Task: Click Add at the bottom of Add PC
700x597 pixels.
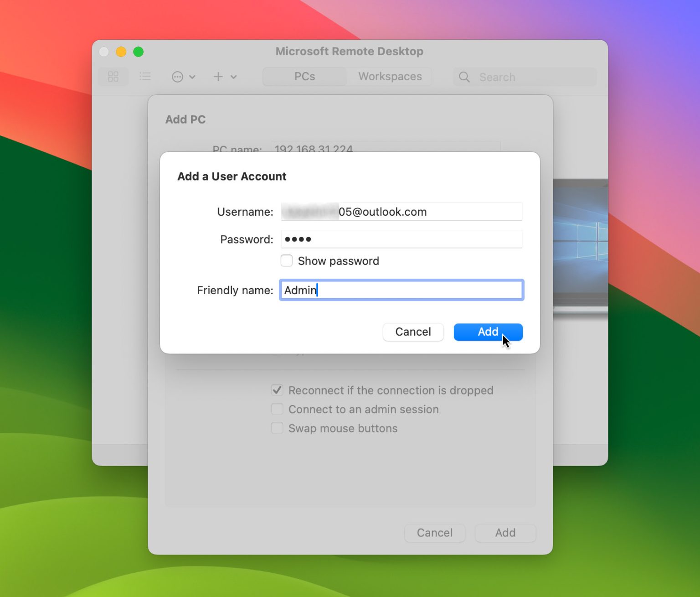Action: point(505,533)
